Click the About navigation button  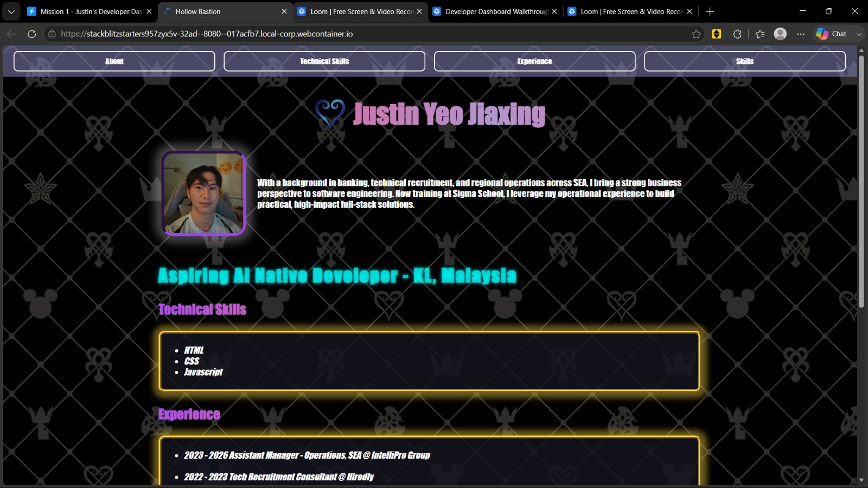[x=114, y=61]
